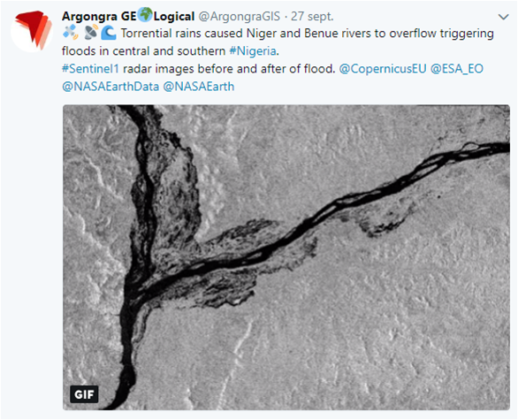This screenshot has height=420, width=518.
Task: Open the @NASAEarthData mention
Action: pos(110,87)
